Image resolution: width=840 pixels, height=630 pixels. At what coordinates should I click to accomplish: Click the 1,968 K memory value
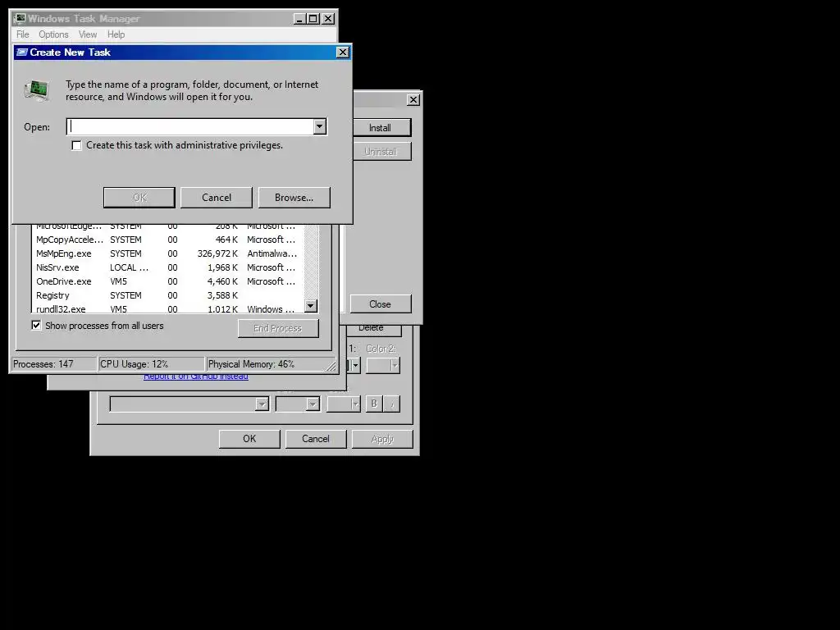(222, 267)
